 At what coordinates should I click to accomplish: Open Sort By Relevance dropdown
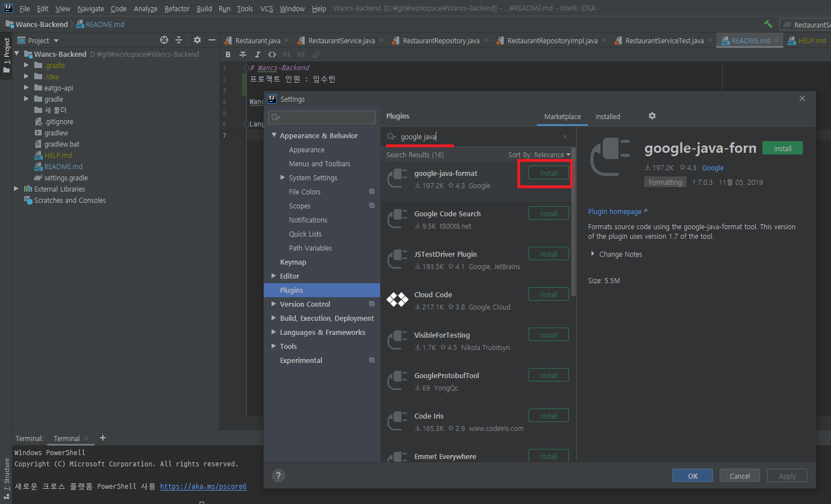[539, 155]
